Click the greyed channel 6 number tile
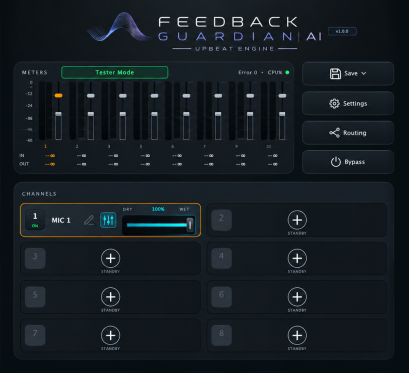Screen dimensions: 409x373 (222, 297)
